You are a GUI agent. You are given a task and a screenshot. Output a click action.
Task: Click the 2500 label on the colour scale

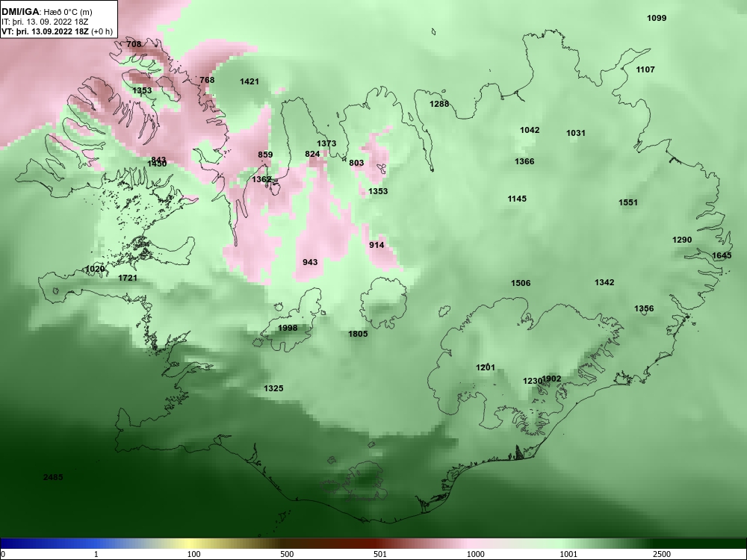661,554
